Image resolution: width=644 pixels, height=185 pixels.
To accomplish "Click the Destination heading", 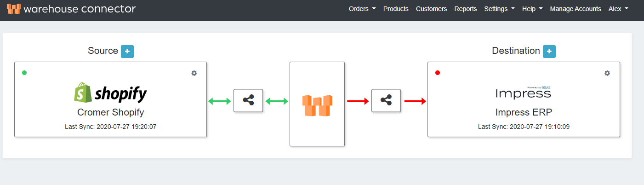I will [x=516, y=51].
